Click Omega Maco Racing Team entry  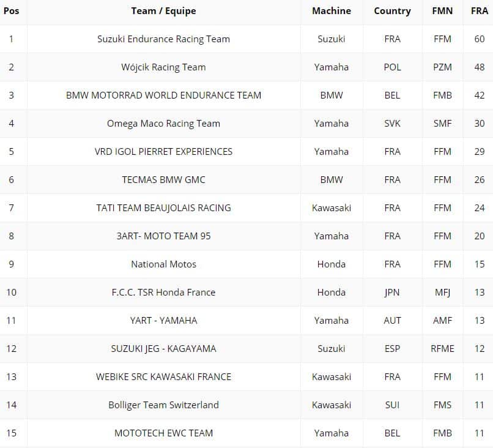coord(163,124)
